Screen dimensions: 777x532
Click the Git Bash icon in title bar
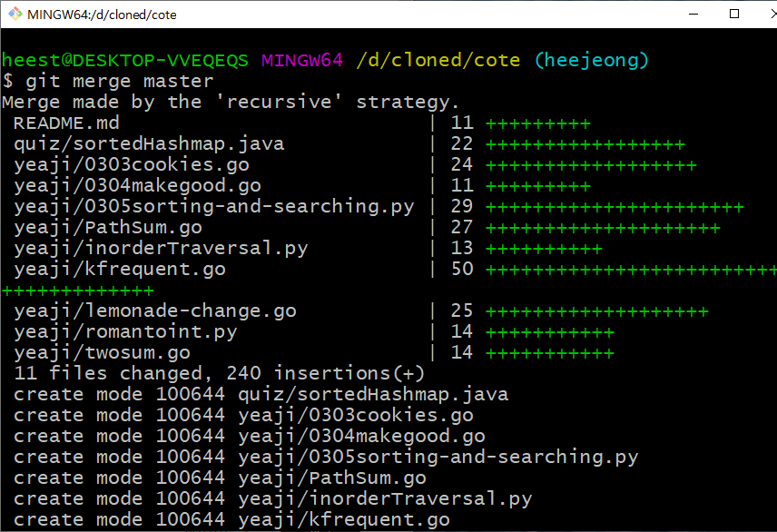coord(15,14)
